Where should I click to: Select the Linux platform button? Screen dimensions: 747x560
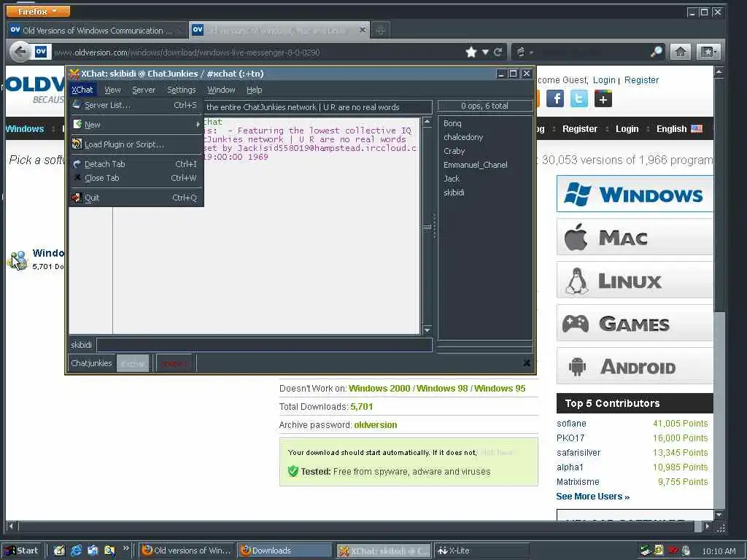click(635, 281)
